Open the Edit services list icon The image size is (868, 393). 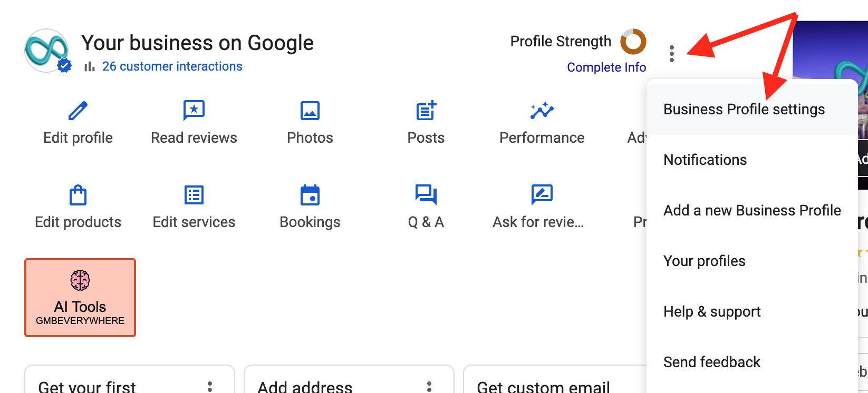[x=194, y=195]
